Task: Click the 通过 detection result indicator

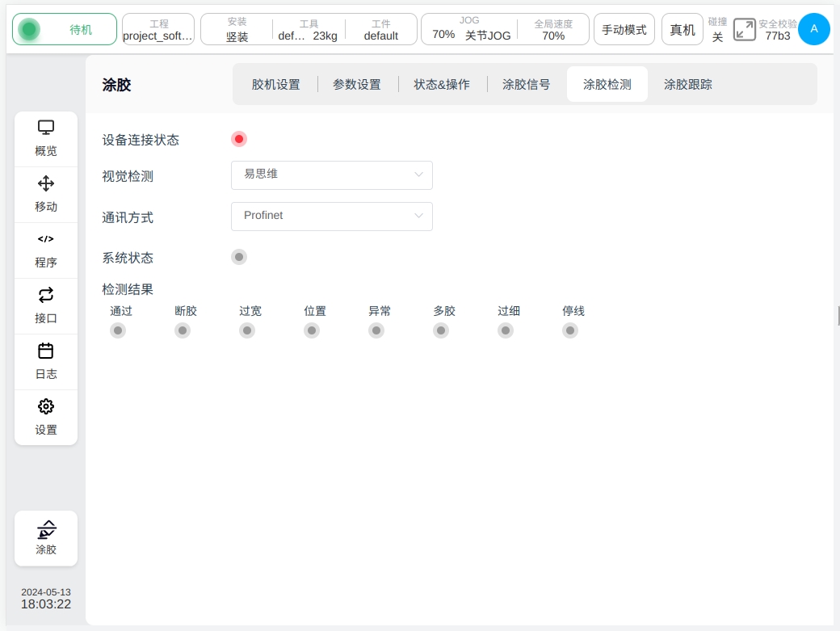Action: (118, 330)
